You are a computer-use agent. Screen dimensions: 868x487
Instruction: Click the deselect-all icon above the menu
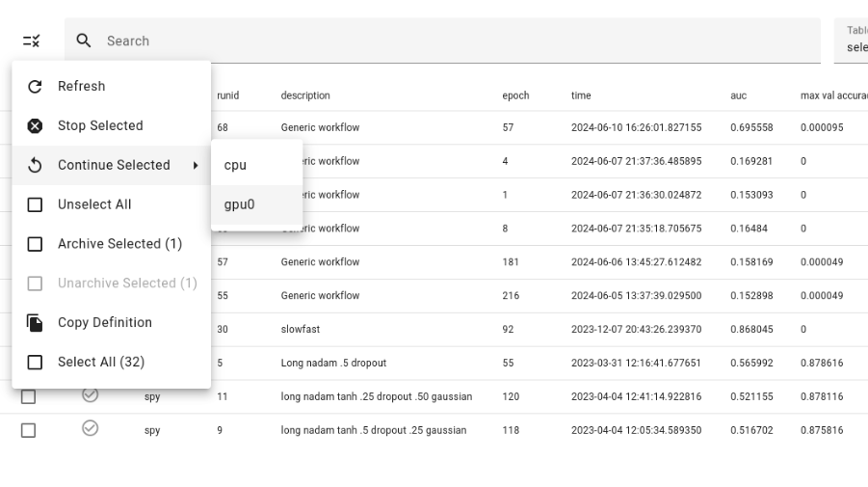tap(32, 41)
